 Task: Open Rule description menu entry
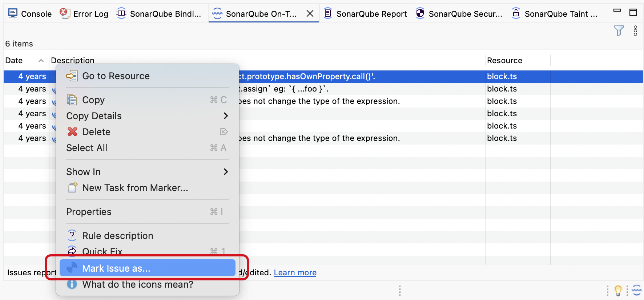tap(147, 236)
